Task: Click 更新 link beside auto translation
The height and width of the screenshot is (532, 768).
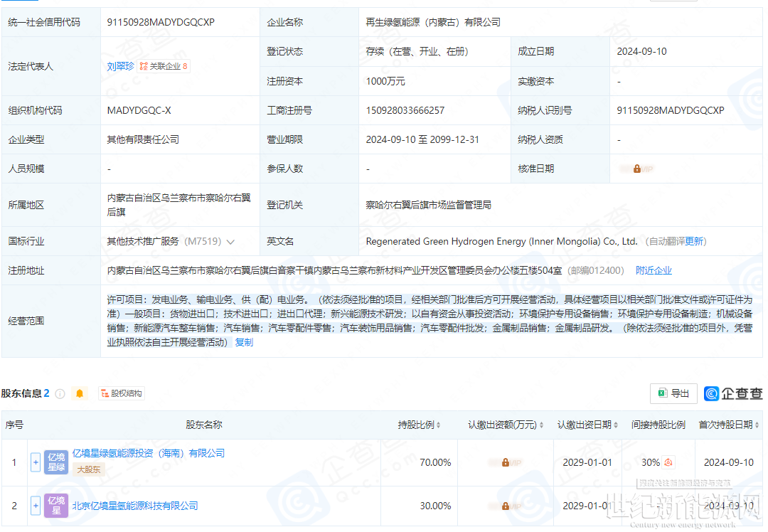Action: tap(694, 241)
